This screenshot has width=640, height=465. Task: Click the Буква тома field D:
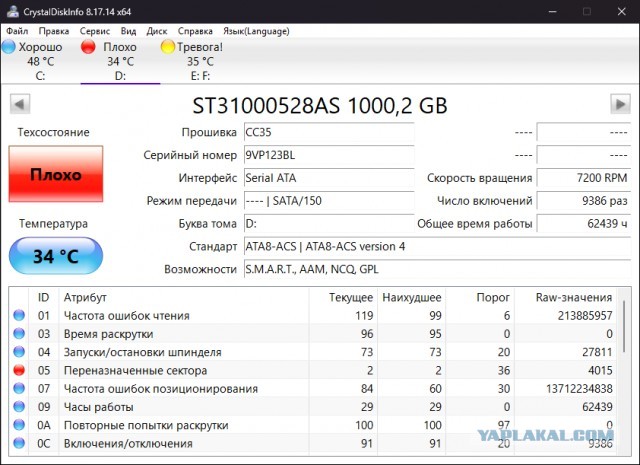pyautogui.click(x=329, y=224)
